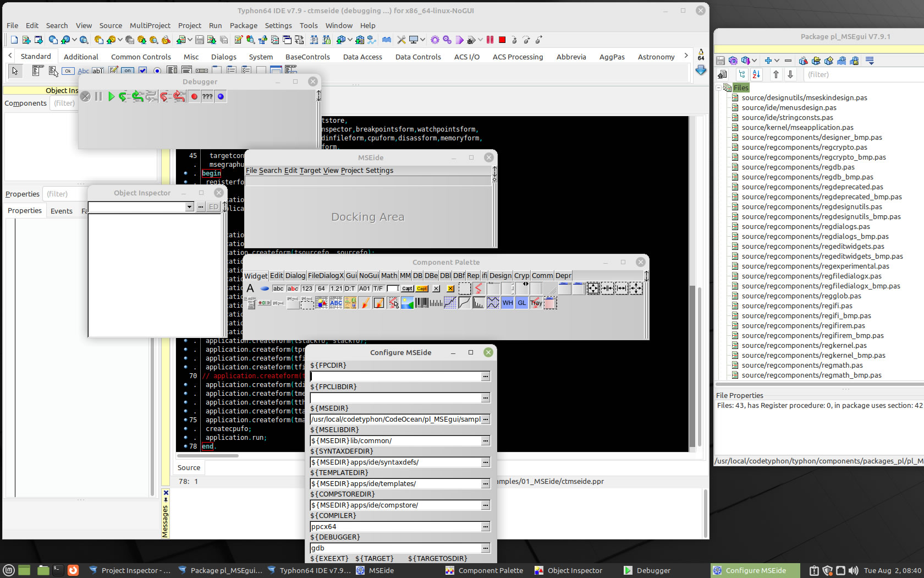Click the red breakpoint dot in Debugger window
Screen dimensions: 924x578
(194, 96)
